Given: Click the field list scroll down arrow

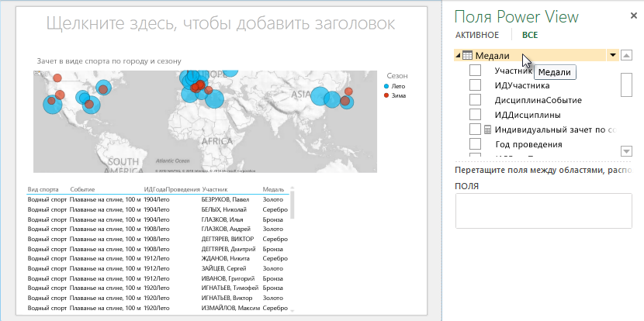Looking at the screenshot, I should click(626, 151).
